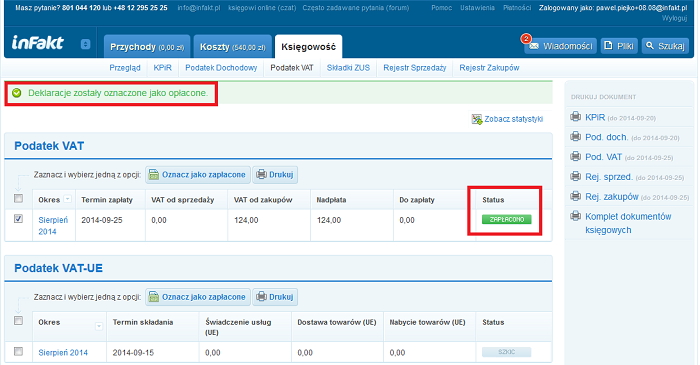Screen dimensions: 700x365
Task: Click the inFakt logo
Action: (38, 43)
